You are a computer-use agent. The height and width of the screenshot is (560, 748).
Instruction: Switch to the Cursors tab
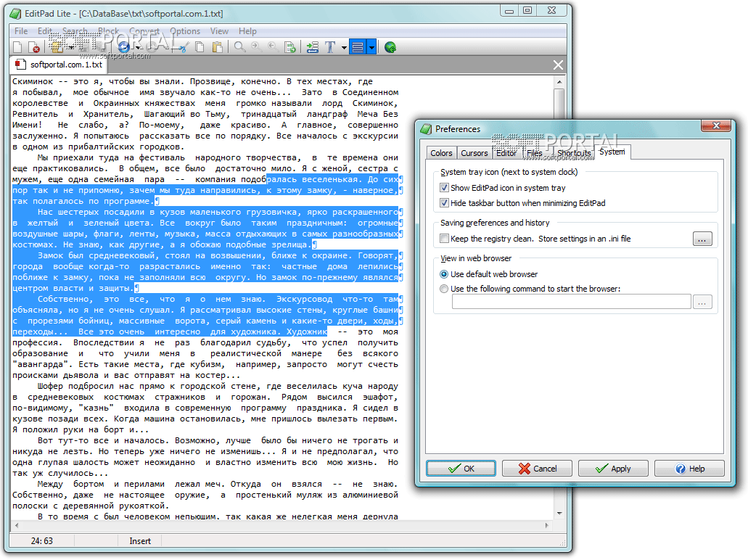[474, 153]
